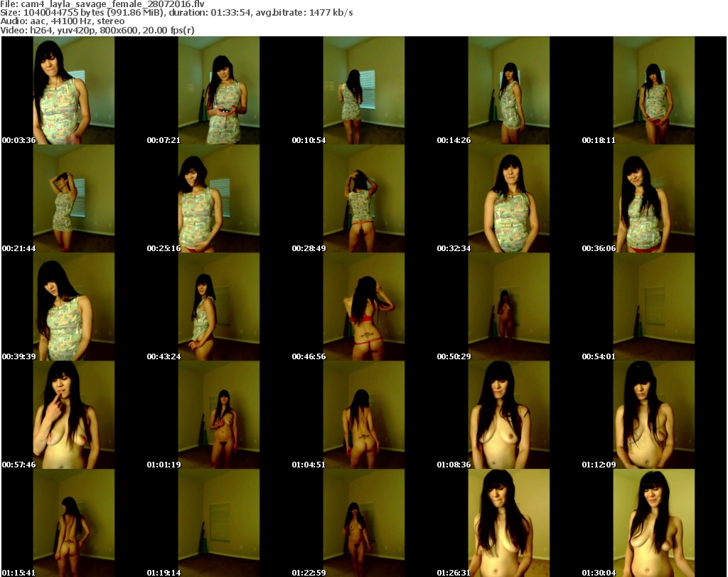Click the thumbnail stamped 00:32:34

[x=508, y=198]
